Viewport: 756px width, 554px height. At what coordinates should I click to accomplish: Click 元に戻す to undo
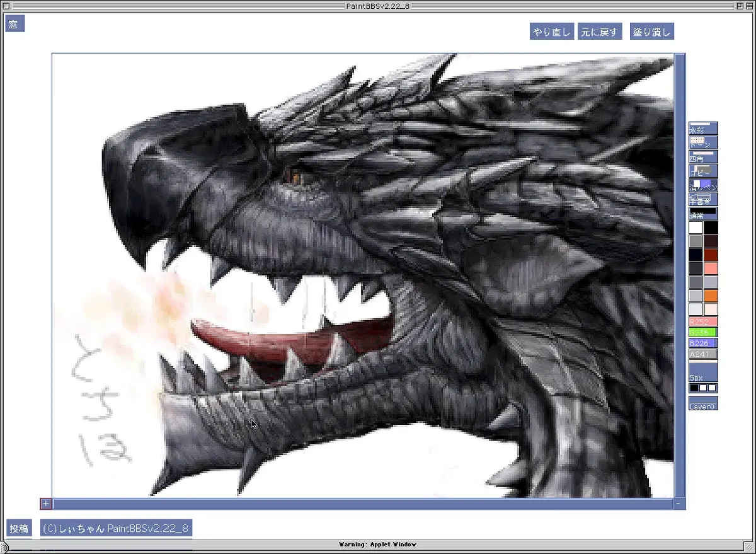coord(600,32)
